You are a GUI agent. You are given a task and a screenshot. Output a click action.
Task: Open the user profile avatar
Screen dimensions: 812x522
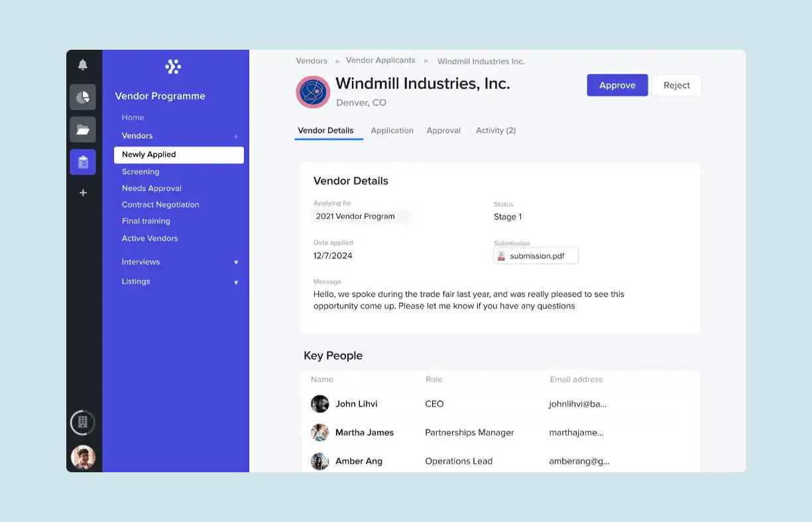[83, 457]
